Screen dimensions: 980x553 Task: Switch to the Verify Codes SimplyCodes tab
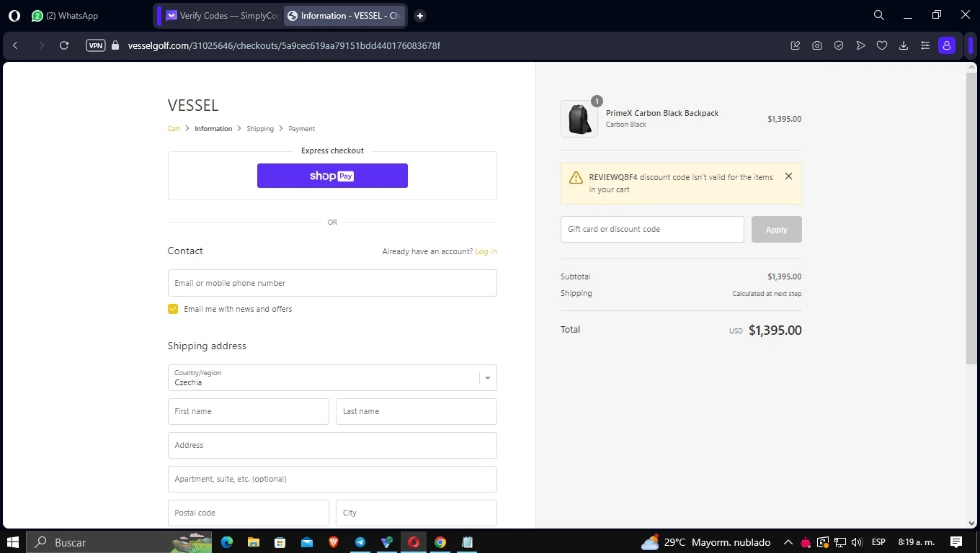click(x=222, y=16)
